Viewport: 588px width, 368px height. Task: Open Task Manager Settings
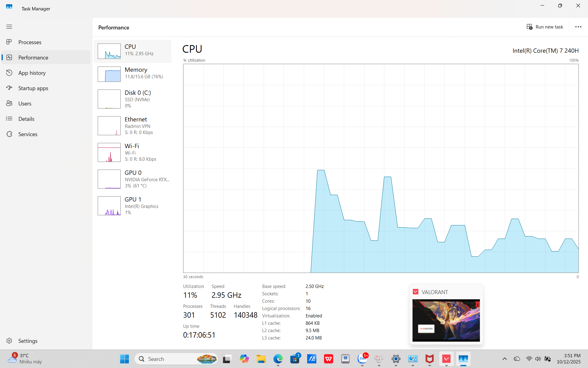28,341
